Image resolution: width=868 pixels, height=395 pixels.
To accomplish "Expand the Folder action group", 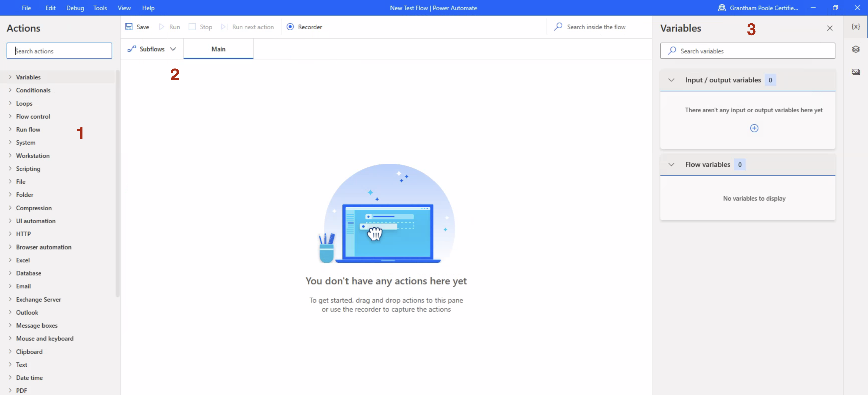I will 10,195.
